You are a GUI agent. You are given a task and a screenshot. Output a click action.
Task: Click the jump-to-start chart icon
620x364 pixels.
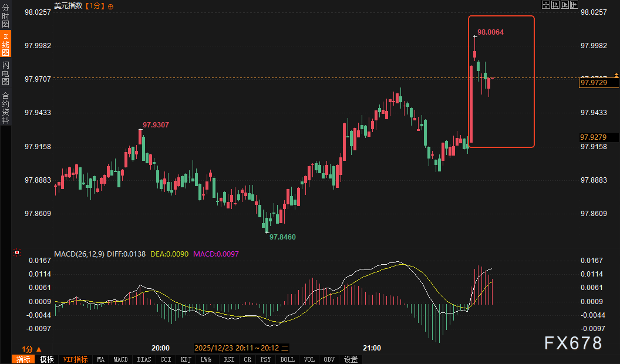pos(555,5)
